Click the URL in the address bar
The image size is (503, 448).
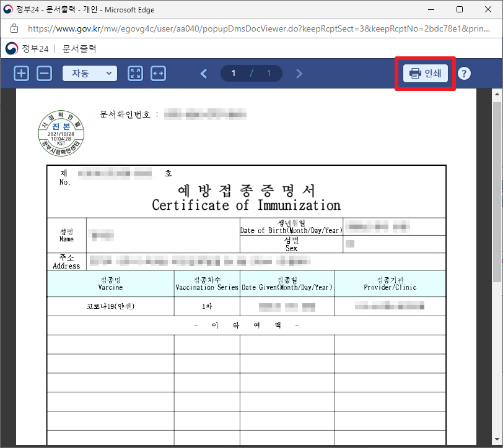pos(258,28)
